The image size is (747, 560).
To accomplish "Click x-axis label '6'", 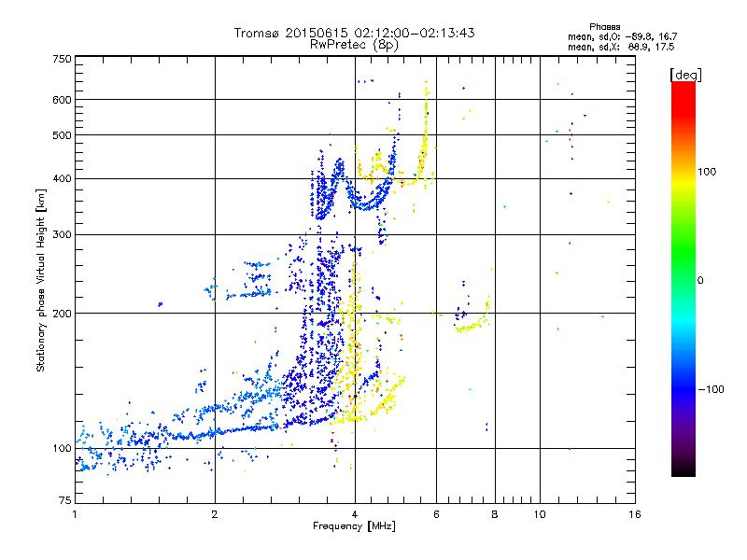I will click(x=436, y=514).
